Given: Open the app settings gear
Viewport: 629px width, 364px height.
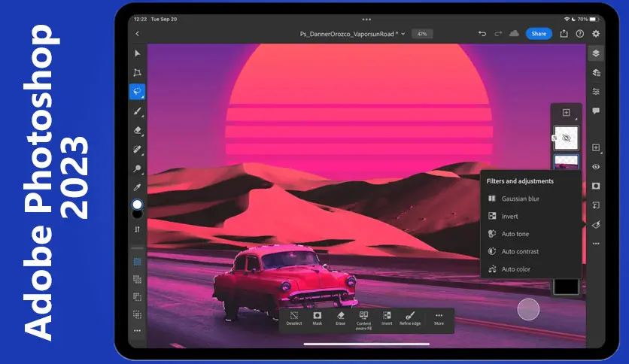Looking at the screenshot, I should point(596,34).
